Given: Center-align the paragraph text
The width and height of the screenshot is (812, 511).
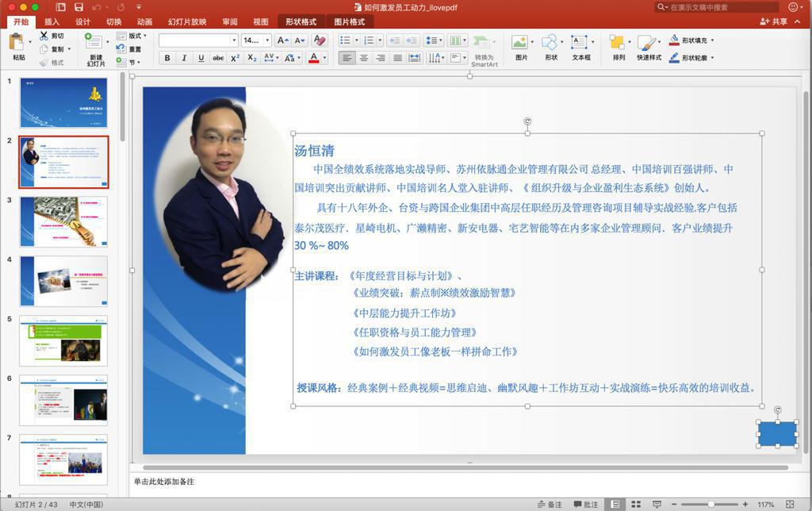Looking at the screenshot, I should tap(364, 58).
